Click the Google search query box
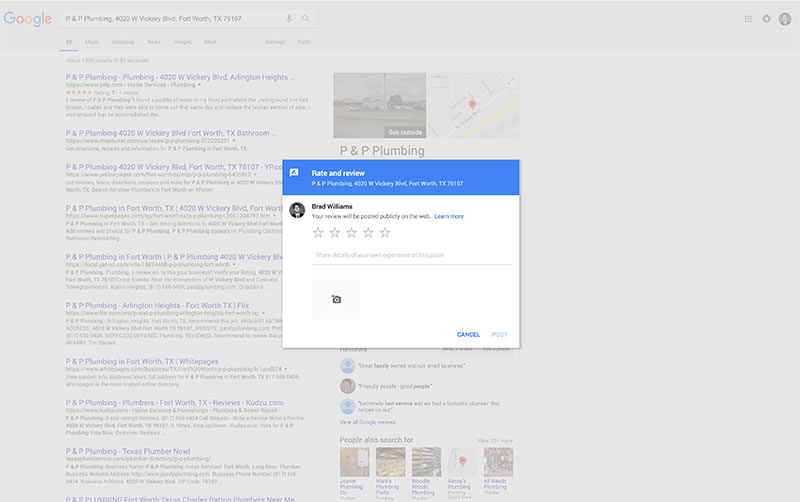 tap(171, 19)
